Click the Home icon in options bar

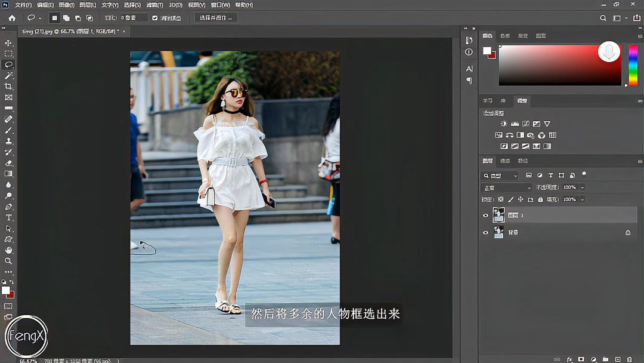click(x=12, y=18)
